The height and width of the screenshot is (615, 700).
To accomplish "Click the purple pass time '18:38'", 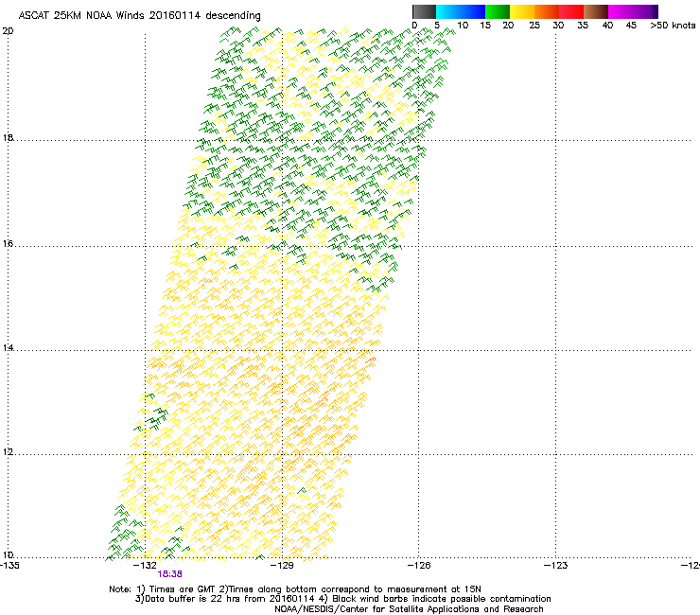I will pos(169,574).
